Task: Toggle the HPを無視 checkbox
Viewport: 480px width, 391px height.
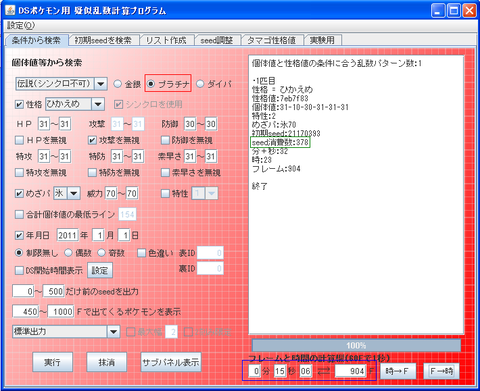Action: pos(19,140)
